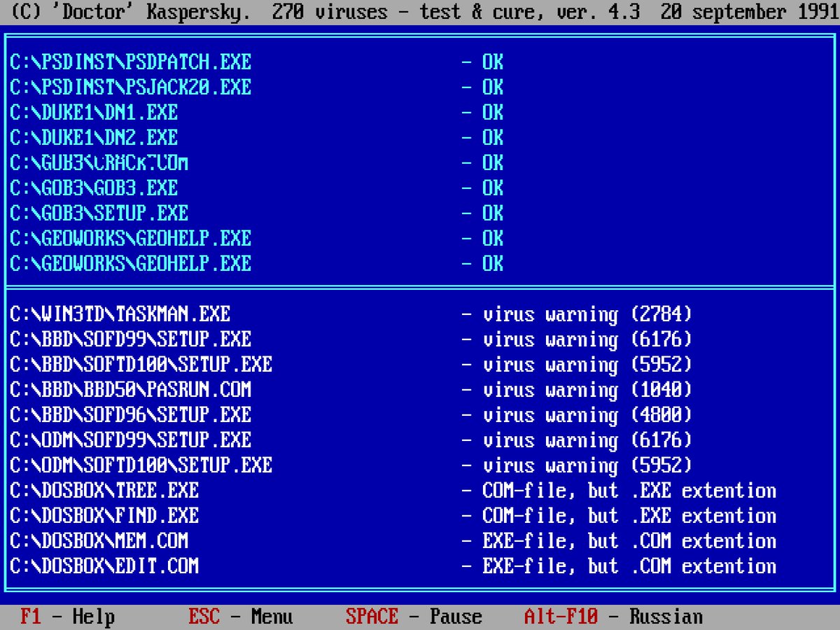The height and width of the screenshot is (630, 840).
Task: Click the C:\GOB3\GOB3.EXE line
Action: [94, 188]
